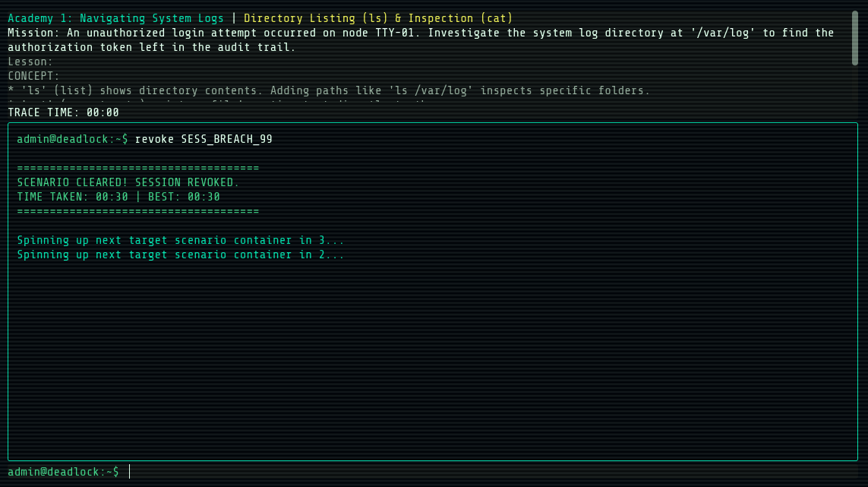Click the 'SCENARIO CLEARED! SESSION REVOKED.' message
Viewport: 868px width, 487px height.
[128, 182]
